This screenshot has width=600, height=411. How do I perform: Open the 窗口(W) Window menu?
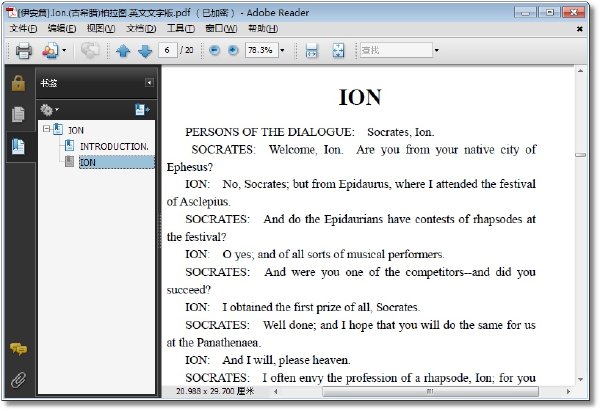pos(221,29)
